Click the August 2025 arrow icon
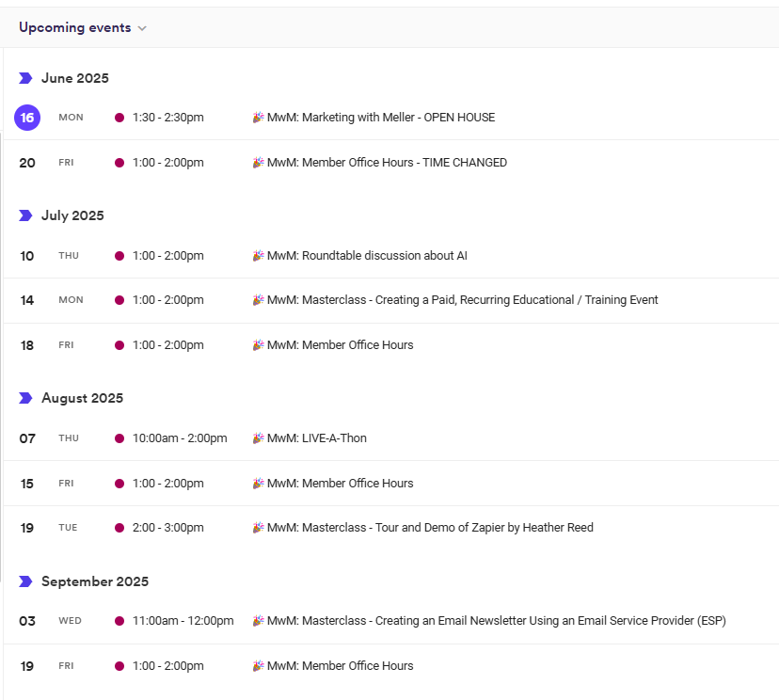779x700 pixels. pyautogui.click(x=25, y=398)
